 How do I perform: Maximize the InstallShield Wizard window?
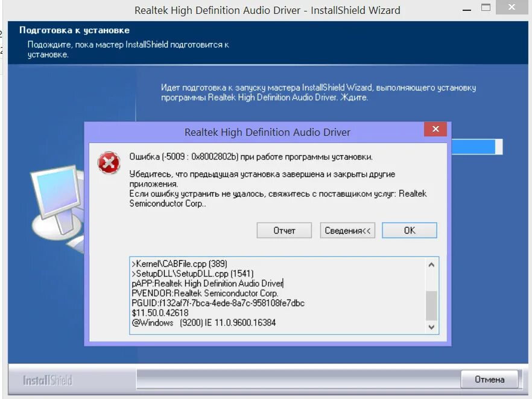point(486,7)
